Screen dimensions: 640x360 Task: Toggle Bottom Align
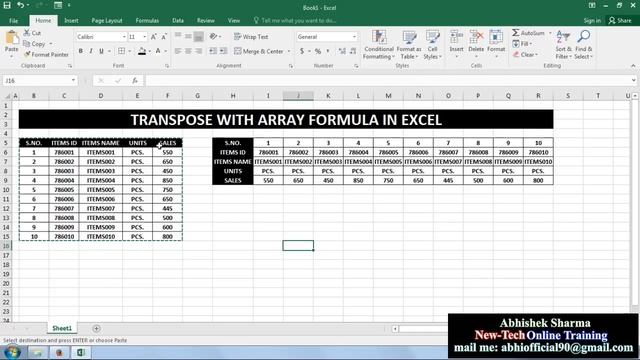point(198,37)
